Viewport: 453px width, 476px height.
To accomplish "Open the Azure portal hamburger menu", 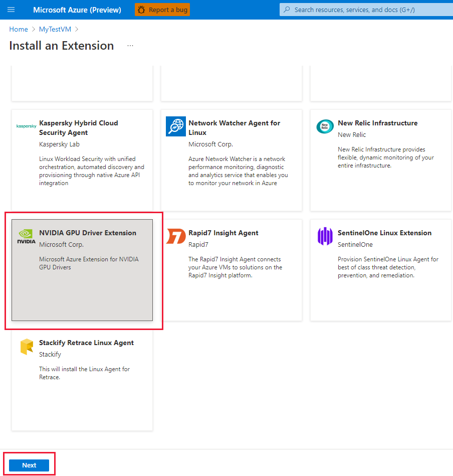I will pos(11,9).
